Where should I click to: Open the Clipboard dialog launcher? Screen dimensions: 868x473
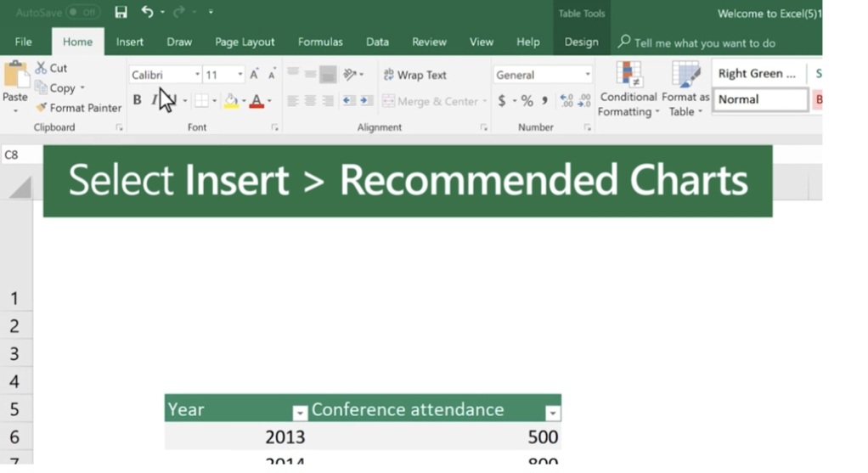(119, 127)
